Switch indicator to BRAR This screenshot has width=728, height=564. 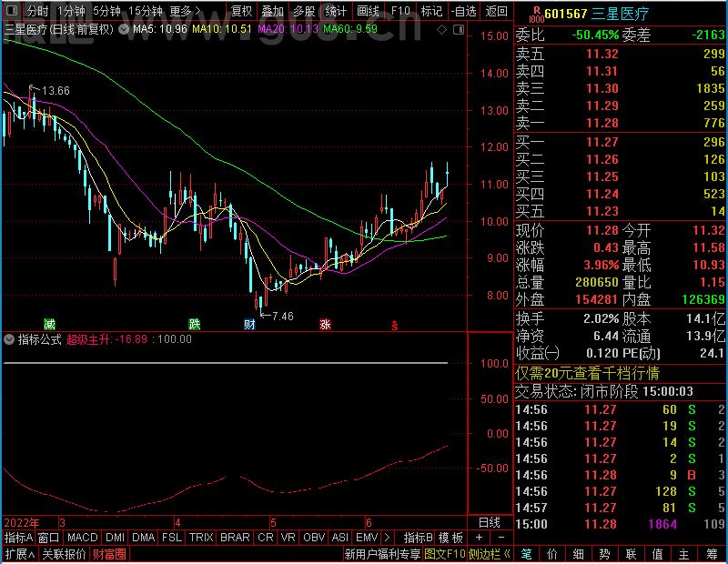point(235,538)
